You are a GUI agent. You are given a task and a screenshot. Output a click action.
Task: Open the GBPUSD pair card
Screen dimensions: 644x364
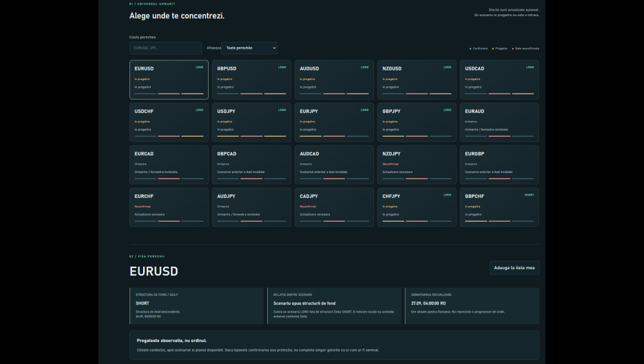[x=252, y=80]
